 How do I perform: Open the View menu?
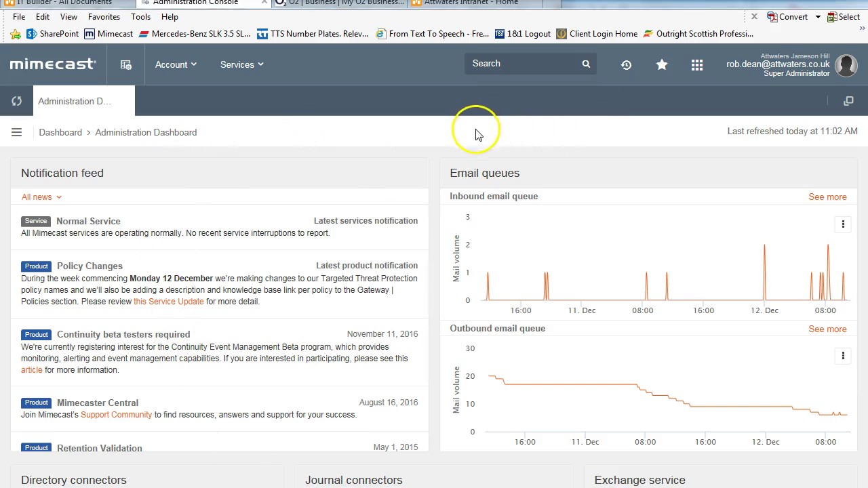click(x=68, y=17)
